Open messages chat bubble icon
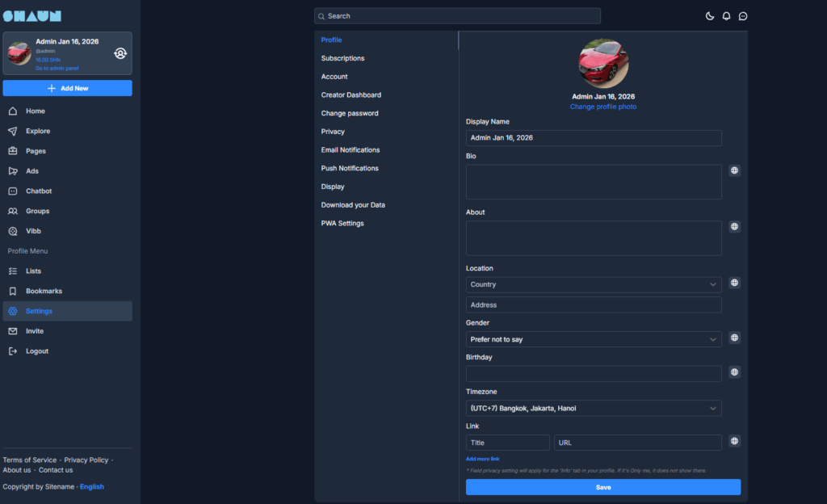This screenshot has height=504, width=827. tap(743, 16)
